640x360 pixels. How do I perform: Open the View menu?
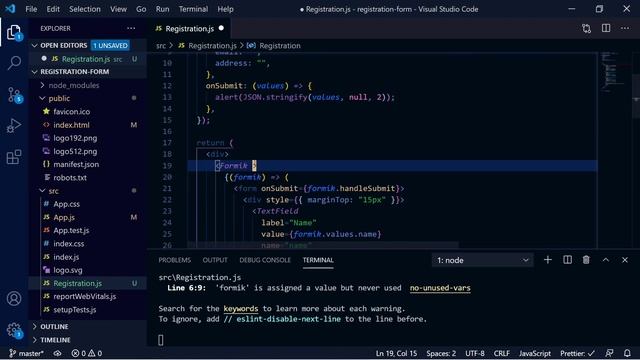(118, 9)
